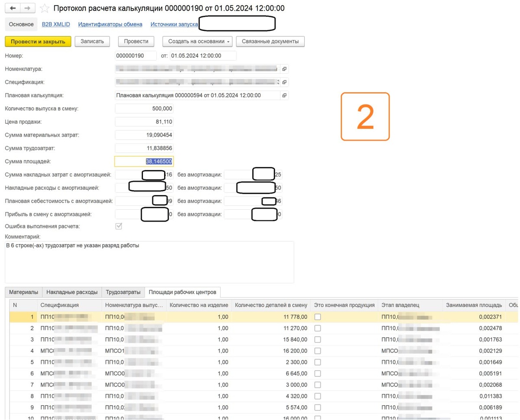Open Связанные документы
Image resolution: width=520 pixels, height=420 pixels.
pyautogui.click(x=270, y=41)
